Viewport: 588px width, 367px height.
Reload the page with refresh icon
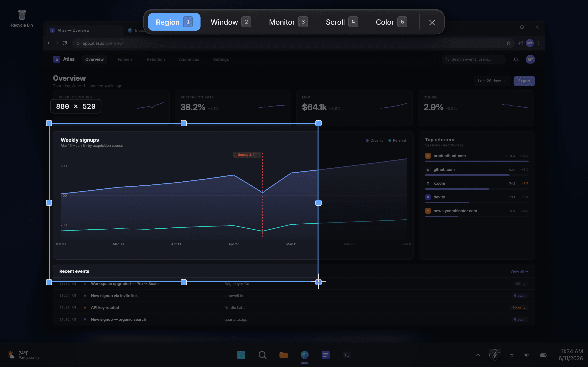[65, 43]
